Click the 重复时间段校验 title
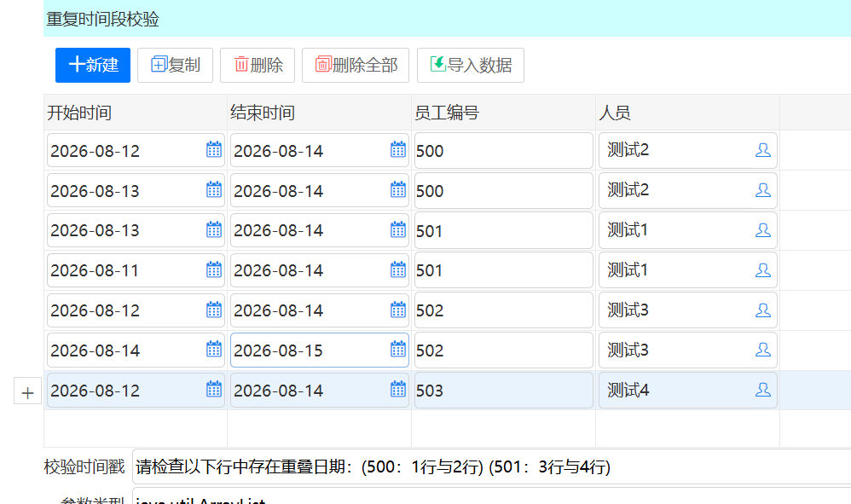This screenshot has width=851, height=504. [x=102, y=19]
